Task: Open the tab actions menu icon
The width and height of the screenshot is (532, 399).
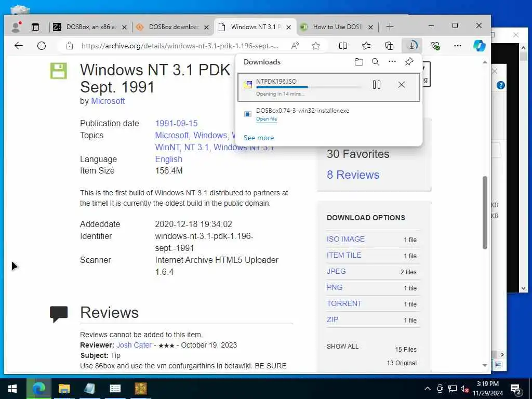Action: point(35,27)
